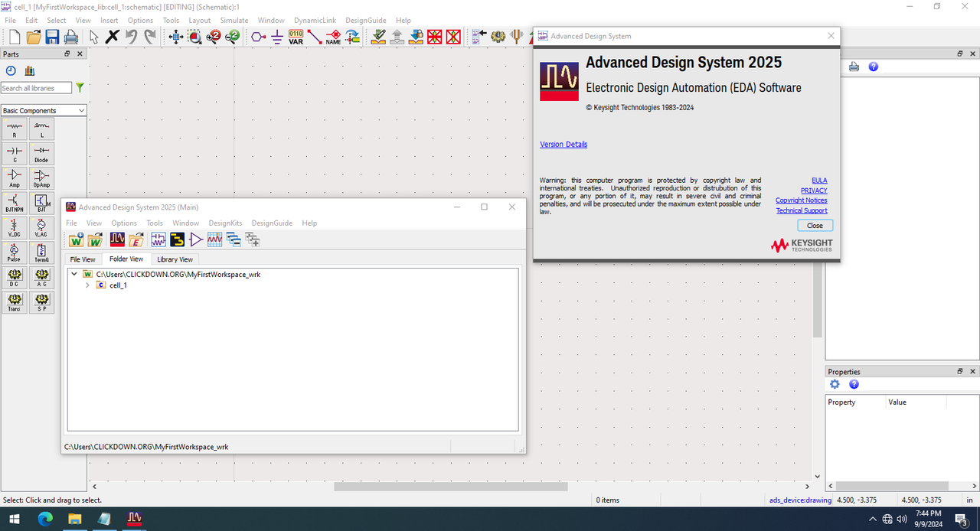This screenshot has height=531, width=980.
Task: Open File Explorer from the taskbar
Action: (x=75, y=519)
